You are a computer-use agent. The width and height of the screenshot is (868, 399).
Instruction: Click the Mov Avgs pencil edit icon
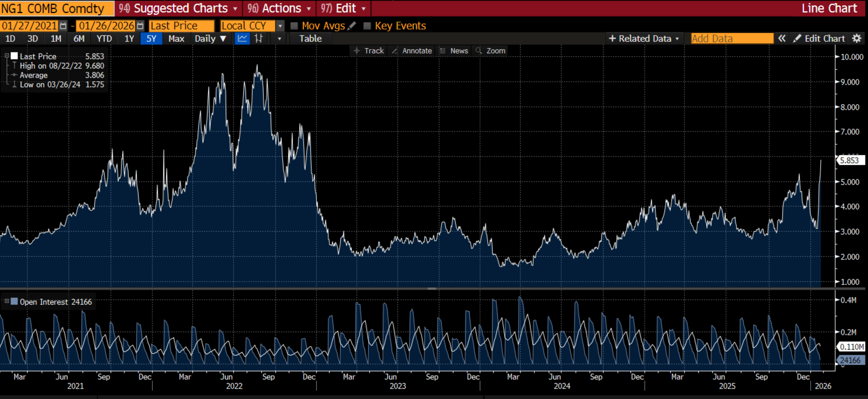(x=352, y=26)
